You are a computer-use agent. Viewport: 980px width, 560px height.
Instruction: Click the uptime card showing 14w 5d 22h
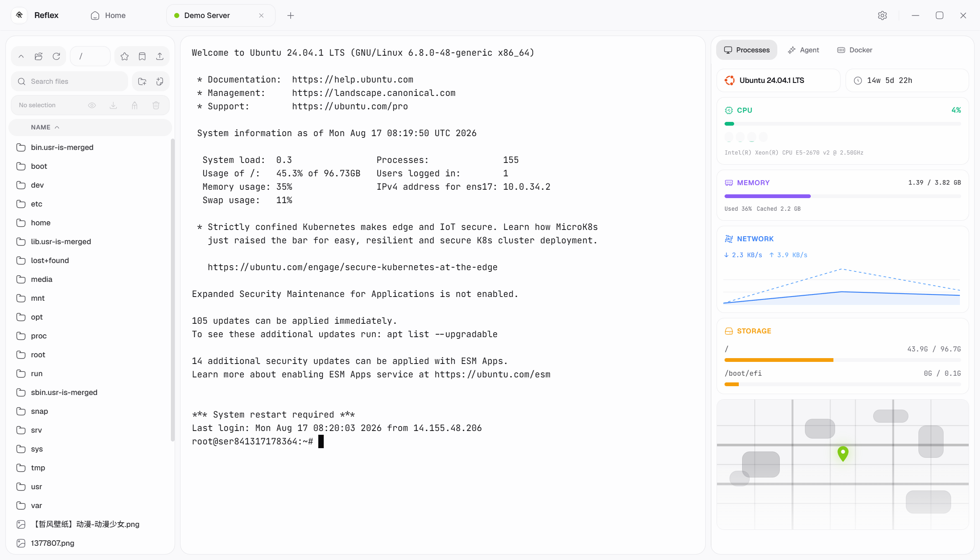[907, 80]
